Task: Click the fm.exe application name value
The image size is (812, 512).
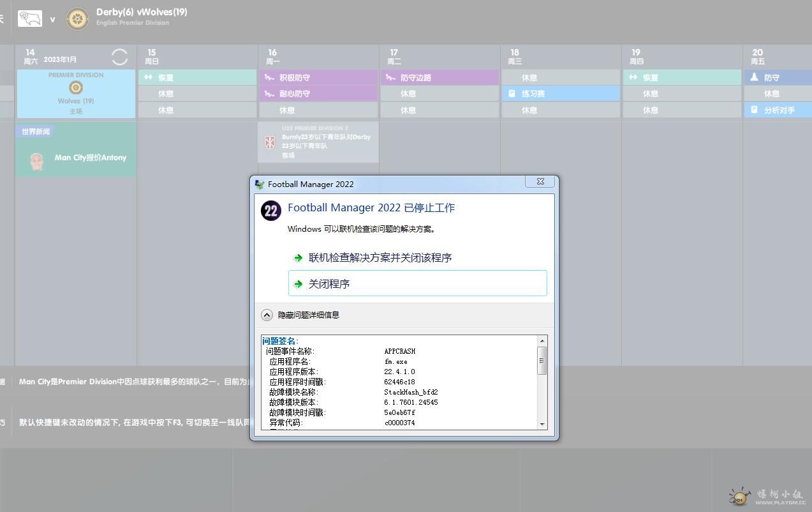Action: click(395, 361)
